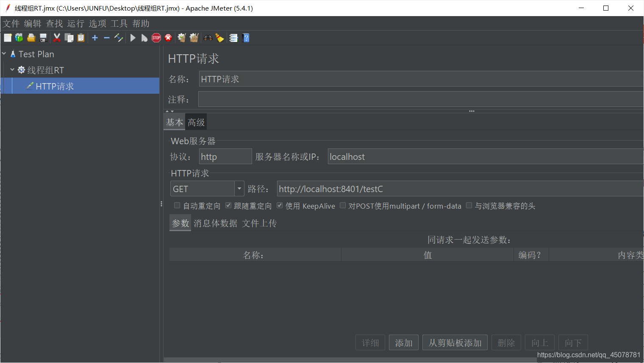Screen dimensions: 644x363
Task: Open the 运行 menu
Action: coord(76,23)
